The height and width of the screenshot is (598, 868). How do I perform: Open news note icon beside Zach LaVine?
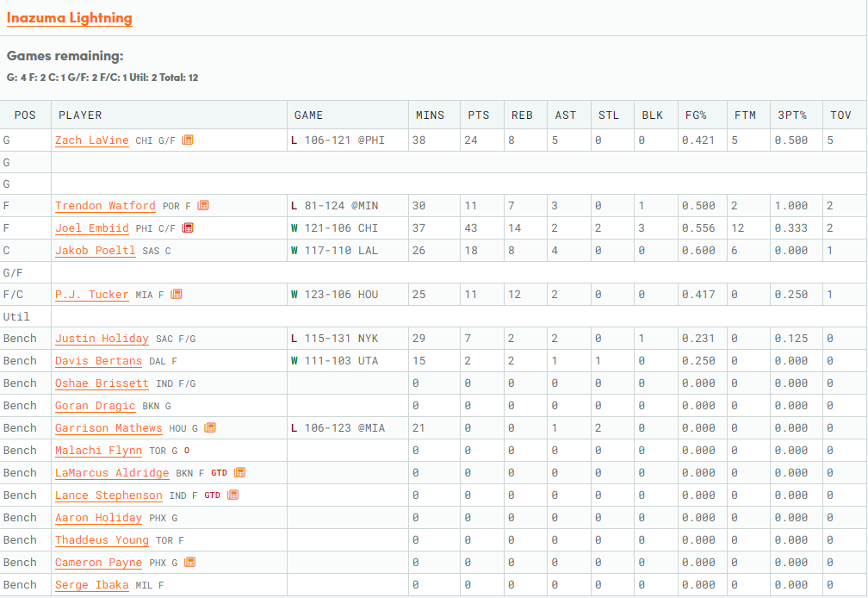189,140
